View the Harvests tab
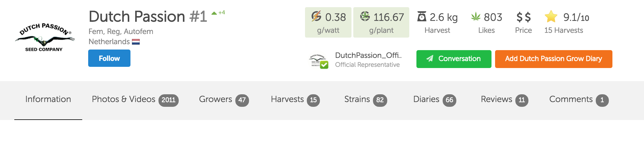644x145 pixels. (295, 100)
